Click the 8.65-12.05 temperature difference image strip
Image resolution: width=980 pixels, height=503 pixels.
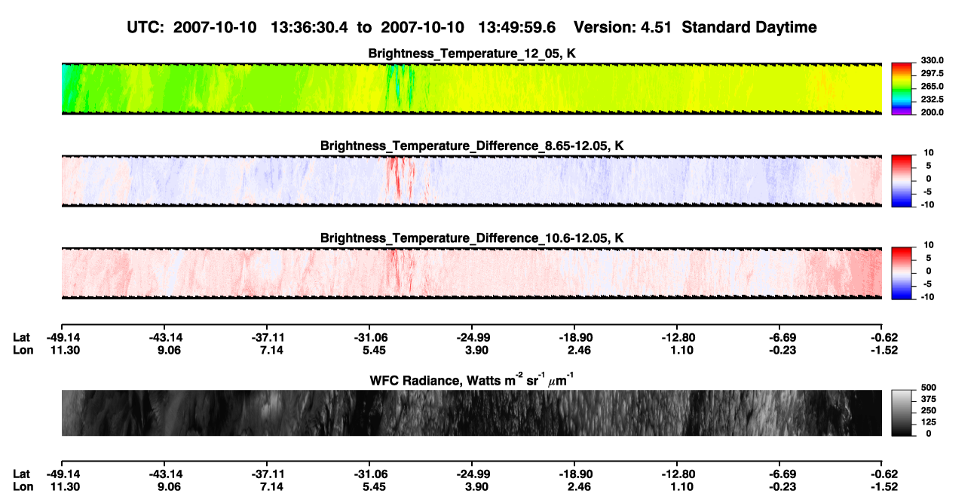tap(471, 181)
